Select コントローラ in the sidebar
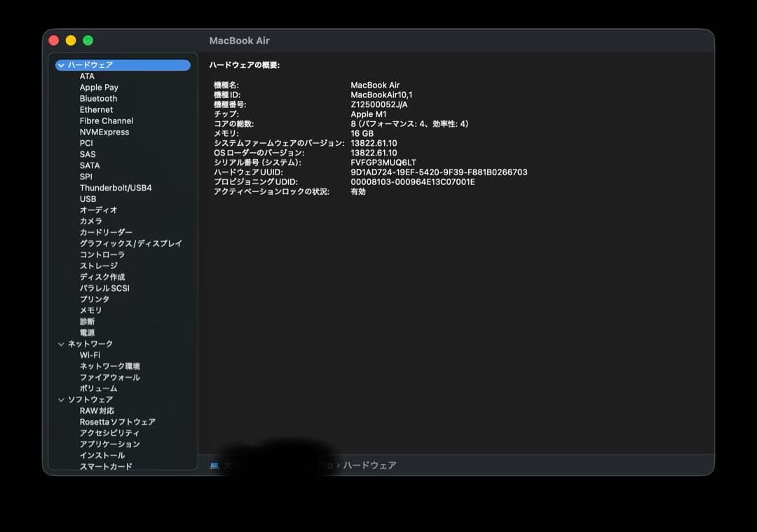Screen dimensions: 757x532 click(x=102, y=254)
